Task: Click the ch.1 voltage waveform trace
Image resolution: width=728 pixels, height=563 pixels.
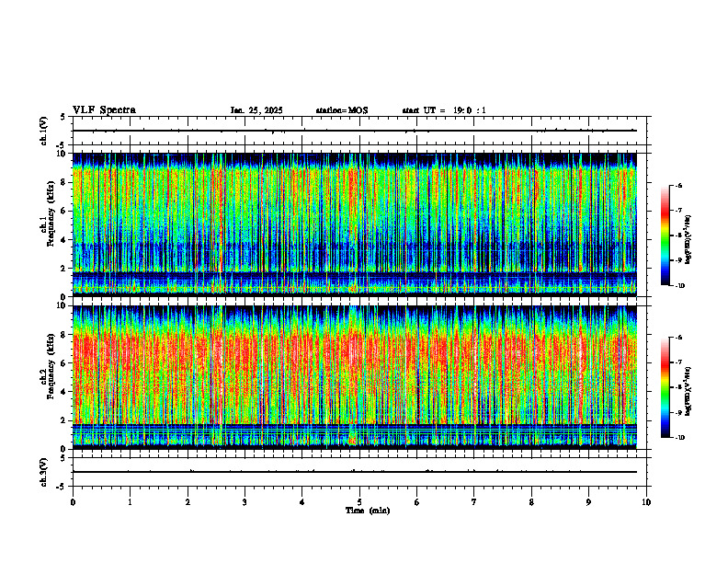Action: pos(355,131)
